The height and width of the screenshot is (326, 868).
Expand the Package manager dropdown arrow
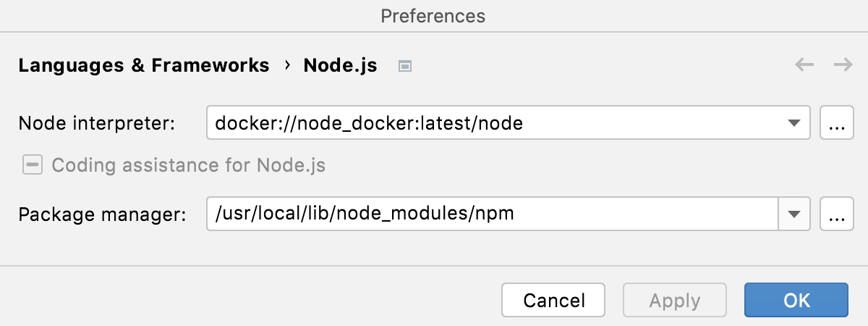793,214
